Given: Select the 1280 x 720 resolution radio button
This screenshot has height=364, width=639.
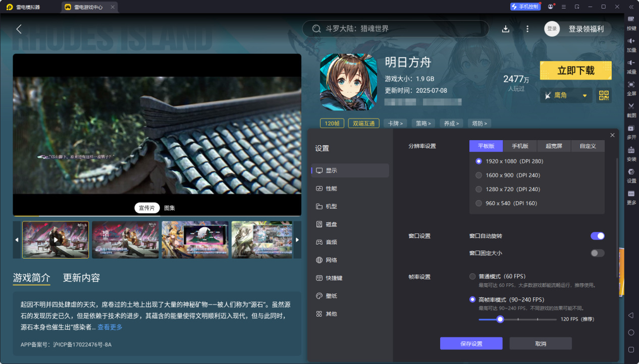Looking at the screenshot, I should (x=478, y=189).
